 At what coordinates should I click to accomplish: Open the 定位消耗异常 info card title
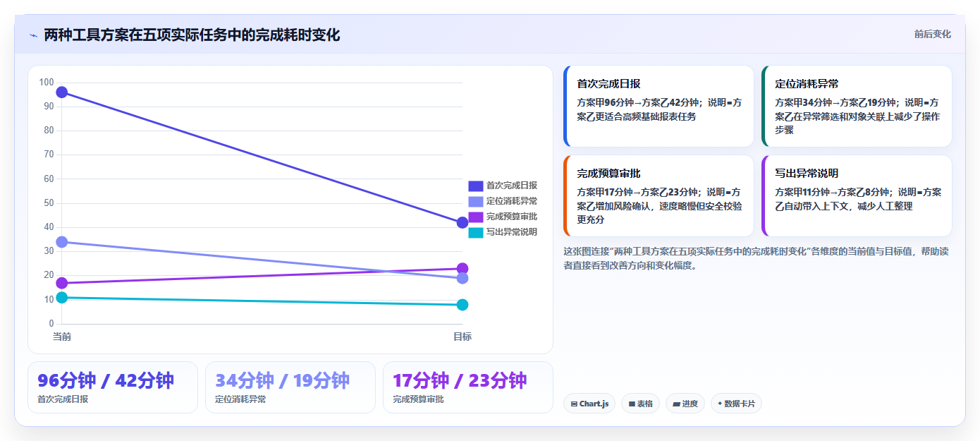click(x=807, y=83)
